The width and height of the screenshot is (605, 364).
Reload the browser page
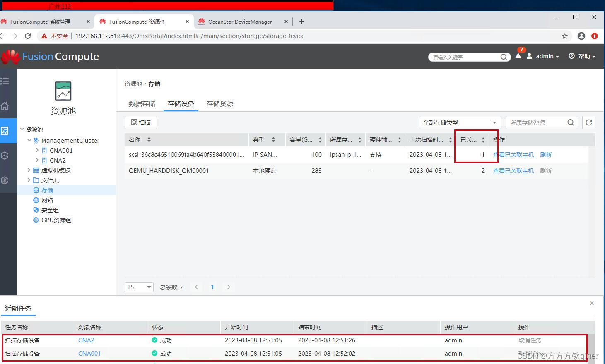click(28, 36)
